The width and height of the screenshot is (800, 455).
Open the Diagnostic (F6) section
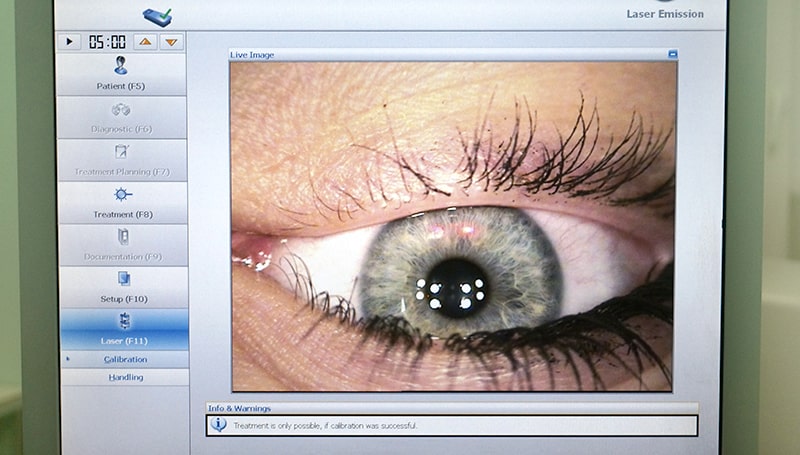coord(123,117)
